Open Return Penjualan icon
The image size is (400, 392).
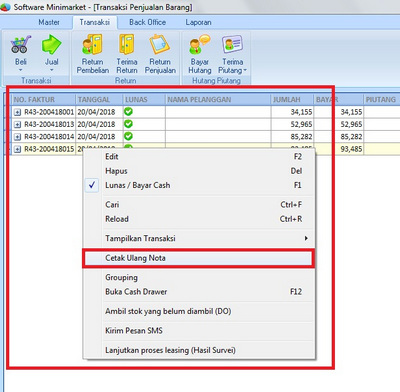tap(160, 45)
